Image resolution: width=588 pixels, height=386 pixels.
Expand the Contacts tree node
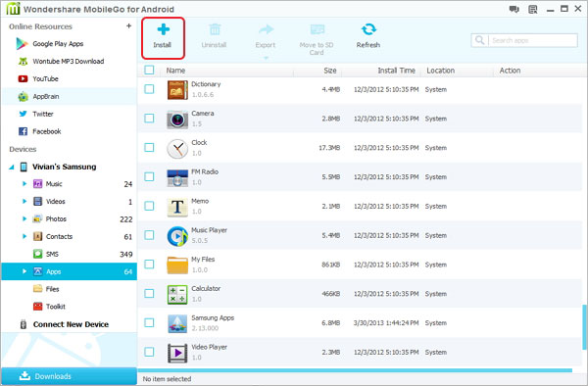point(24,236)
